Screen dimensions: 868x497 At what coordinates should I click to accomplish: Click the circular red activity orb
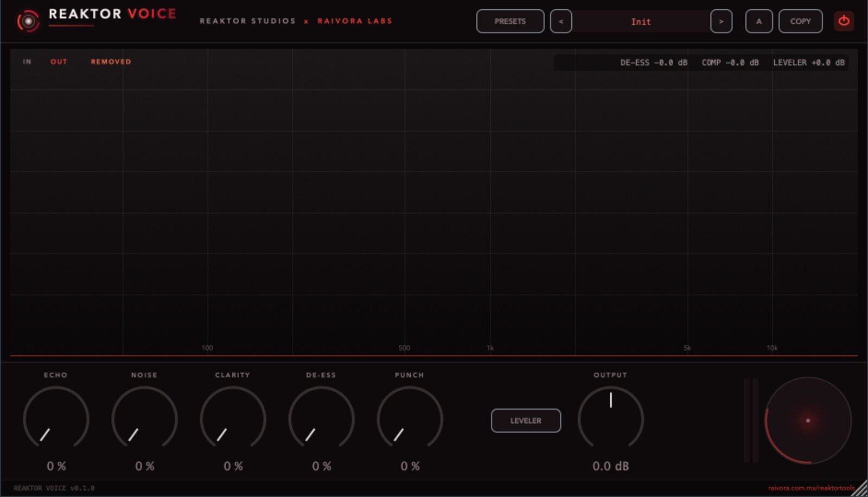808,421
